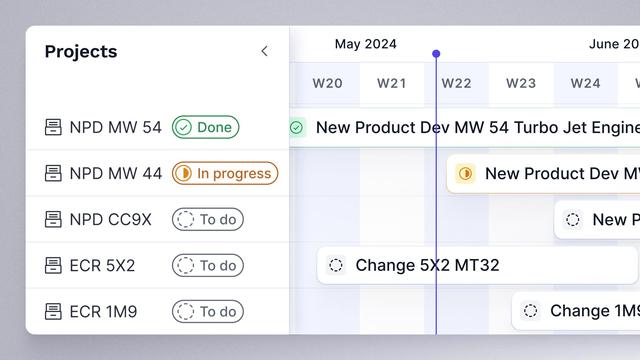This screenshot has width=640, height=360.
Task: Open the Change 5X2 MT32 timeline bar
Action: 477,265
